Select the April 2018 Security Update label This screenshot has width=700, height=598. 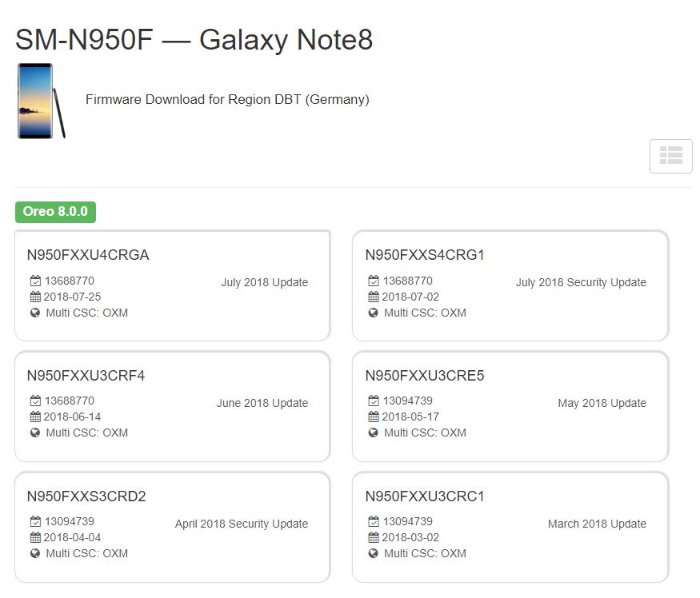pos(242,524)
